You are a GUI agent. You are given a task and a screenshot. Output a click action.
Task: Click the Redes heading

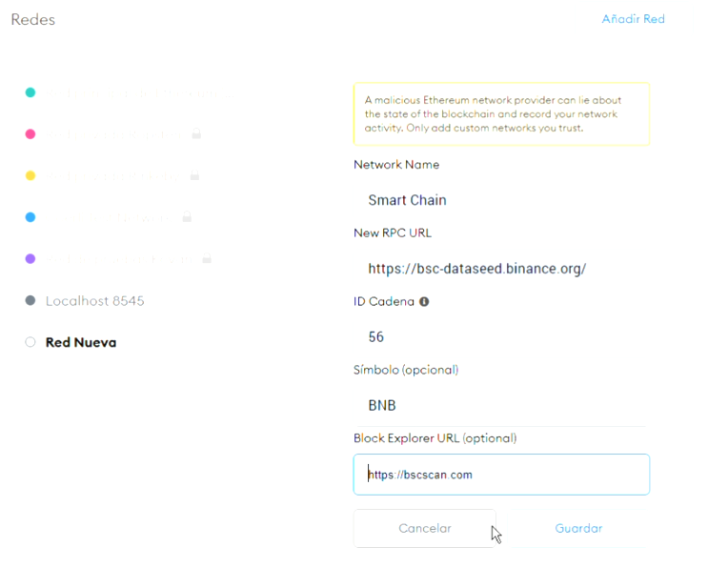coord(33,19)
